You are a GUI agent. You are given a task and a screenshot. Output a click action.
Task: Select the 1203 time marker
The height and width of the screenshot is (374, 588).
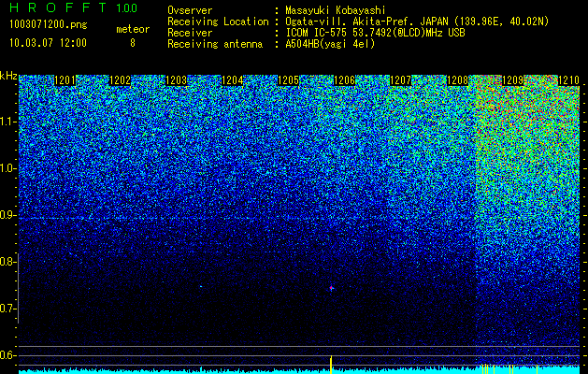[177, 80]
